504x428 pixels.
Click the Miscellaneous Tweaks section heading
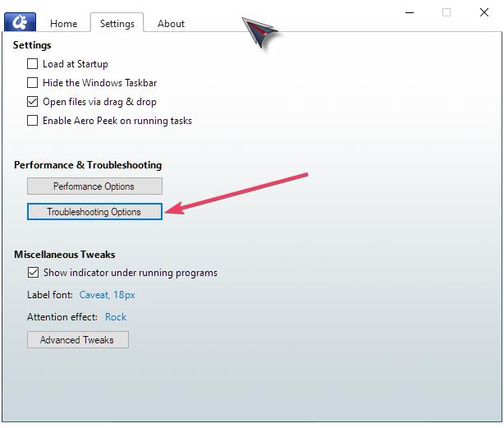click(64, 255)
